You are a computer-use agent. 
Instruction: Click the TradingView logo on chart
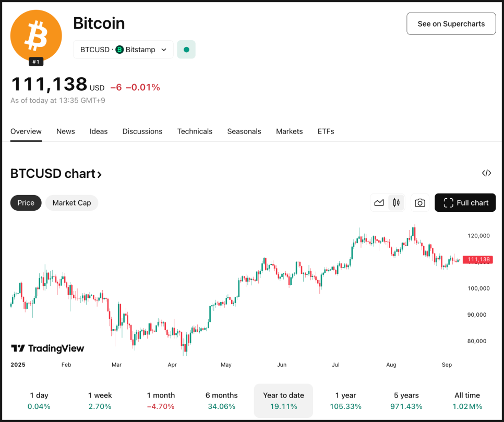tap(47, 348)
